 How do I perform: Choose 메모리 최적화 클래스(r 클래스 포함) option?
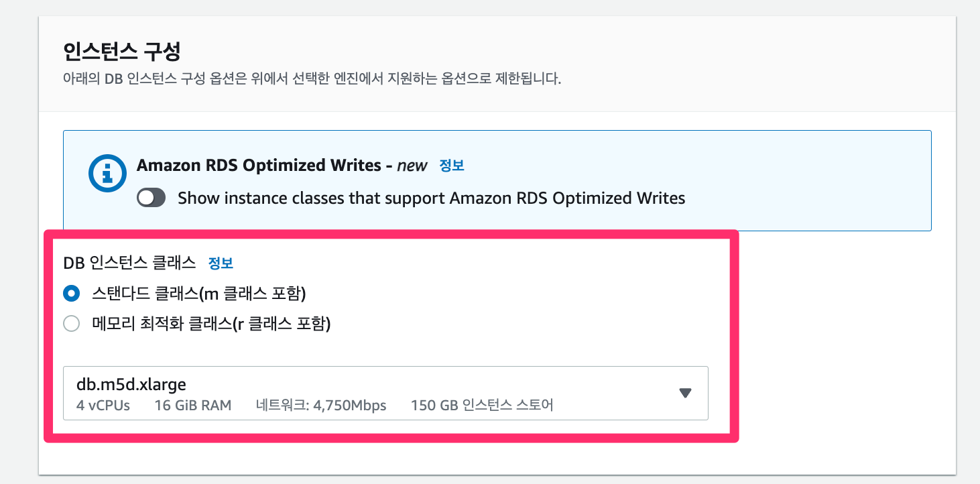point(71,323)
